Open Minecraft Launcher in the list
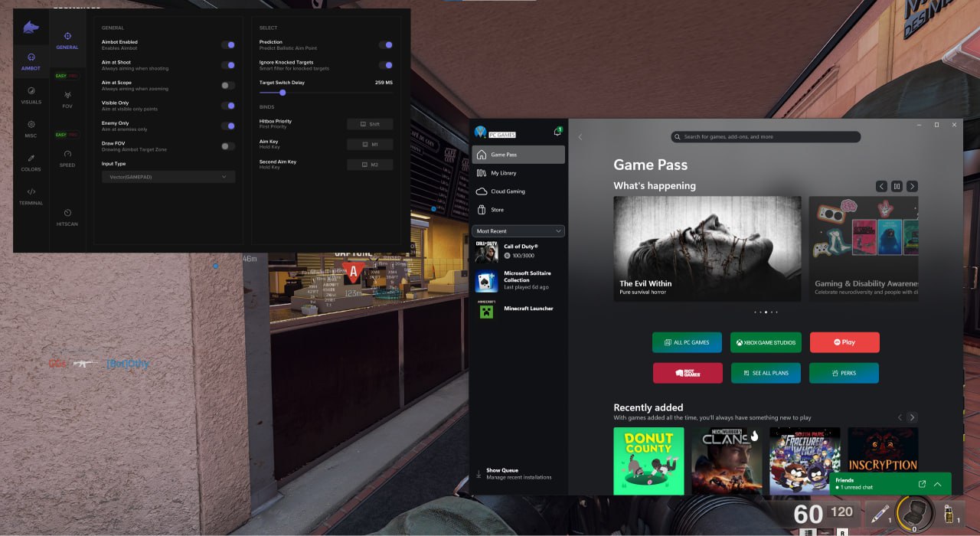This screenshot has width=980, height=536. (518, 309)
